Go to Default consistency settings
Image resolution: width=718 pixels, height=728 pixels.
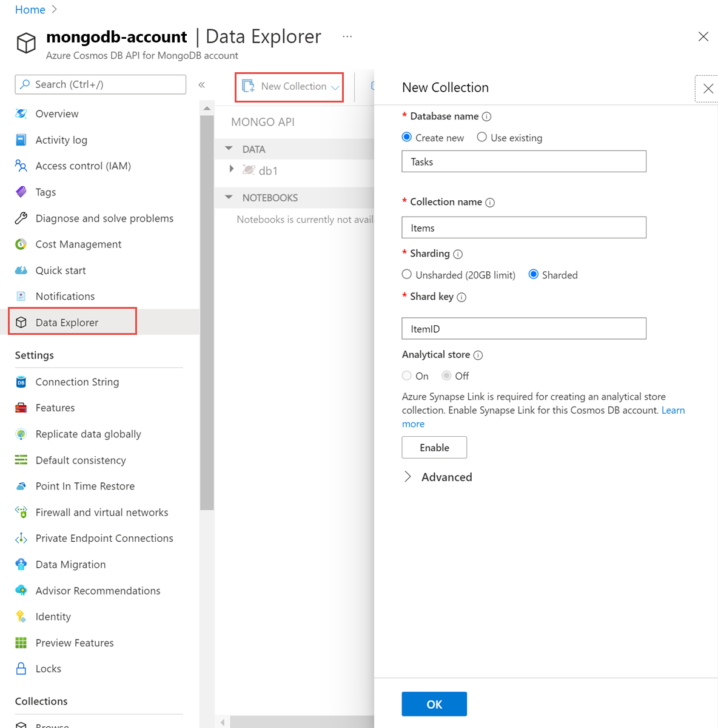click(x=81, y=460)
